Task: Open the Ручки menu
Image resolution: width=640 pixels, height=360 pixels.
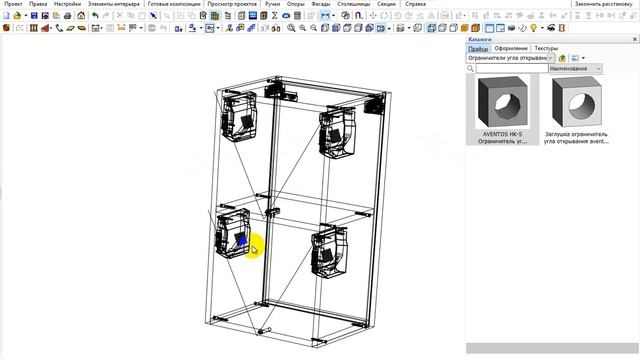Action: 272,4
